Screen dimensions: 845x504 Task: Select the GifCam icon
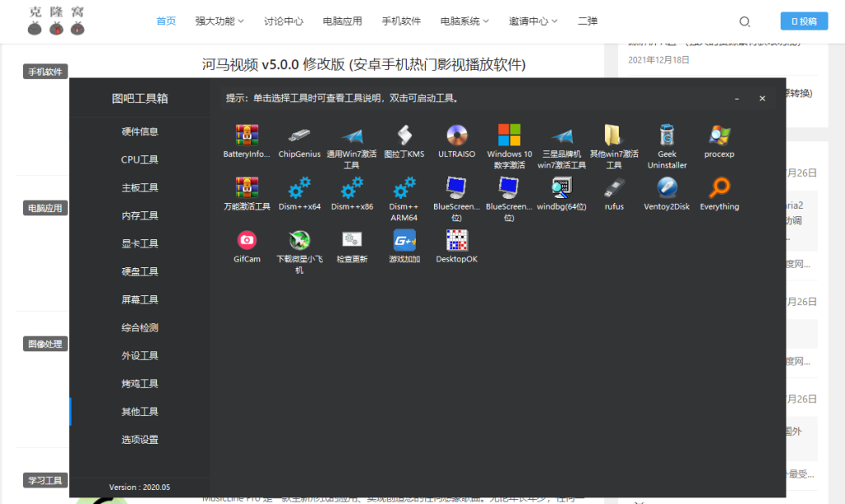[x=247, y=240]
